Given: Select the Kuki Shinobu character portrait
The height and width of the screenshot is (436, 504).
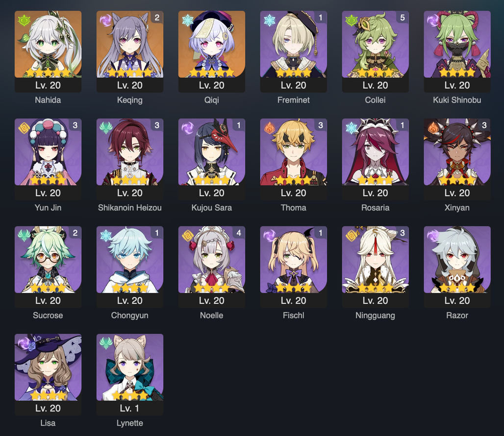Looking at the screenshot, I should click(457, 44).
